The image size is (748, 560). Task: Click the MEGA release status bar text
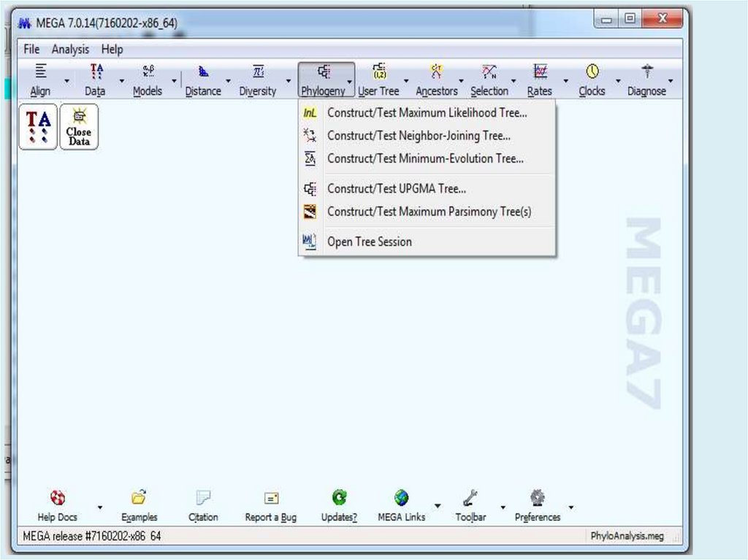[92, 536]
